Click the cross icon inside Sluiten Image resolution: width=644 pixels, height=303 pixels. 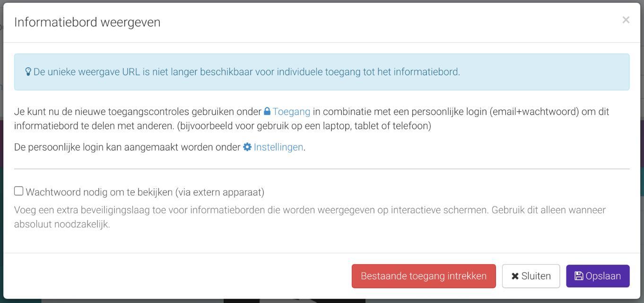(x=515, y=276)
